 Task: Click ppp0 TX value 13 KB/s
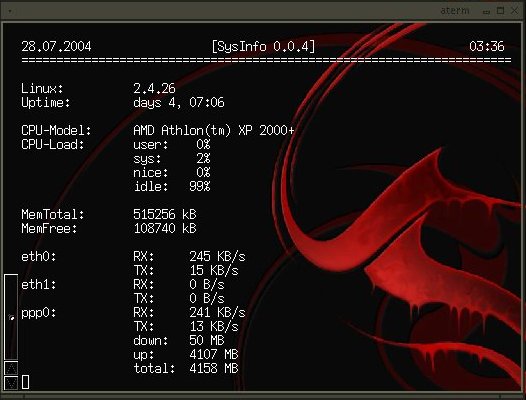(214, 327)
